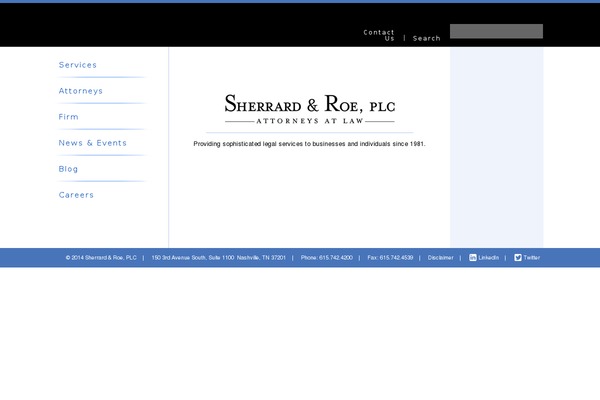The width and height of the screenshot is (600, 400).
Task: View News & Events
Action: pos(93,143)
